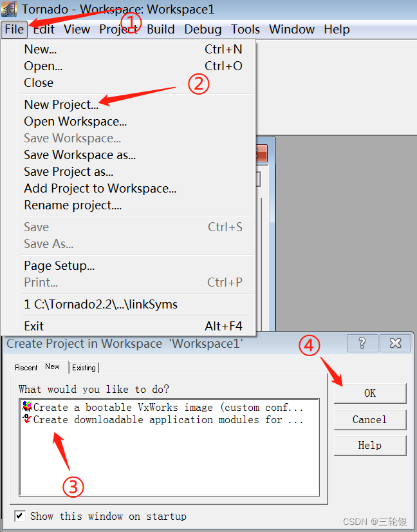Viewport: 417px width, 532px height.
Task: Click the bootable VxWorks image icon
Action: 27,406
